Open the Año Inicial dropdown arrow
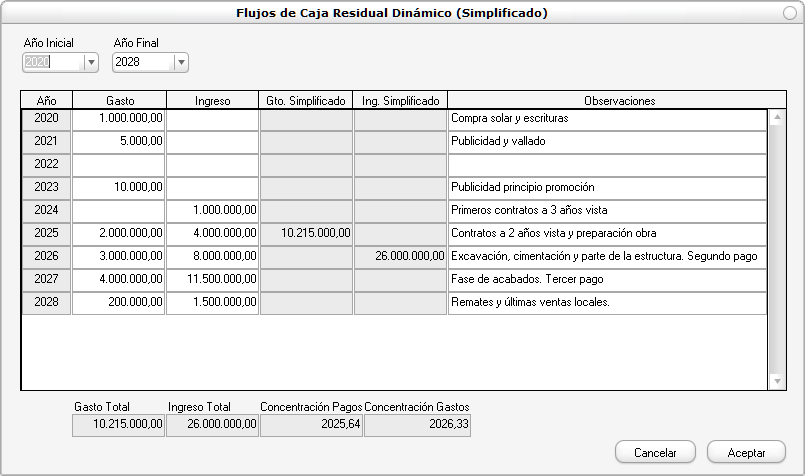Image resolution: width=805 pixels, height=476 pixels. 92,62
